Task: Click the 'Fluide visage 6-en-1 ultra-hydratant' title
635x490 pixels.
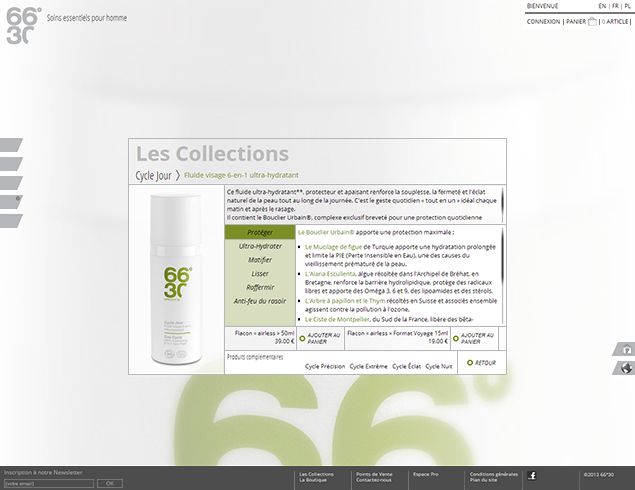Action: tap(241, 175)
